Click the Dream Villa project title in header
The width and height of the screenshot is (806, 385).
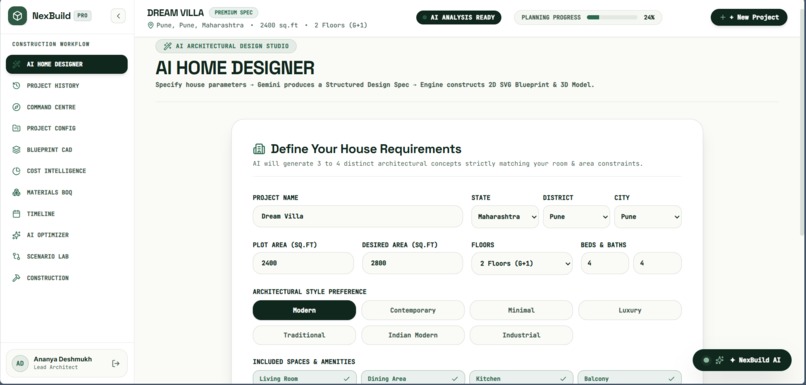tap(175, 13)
